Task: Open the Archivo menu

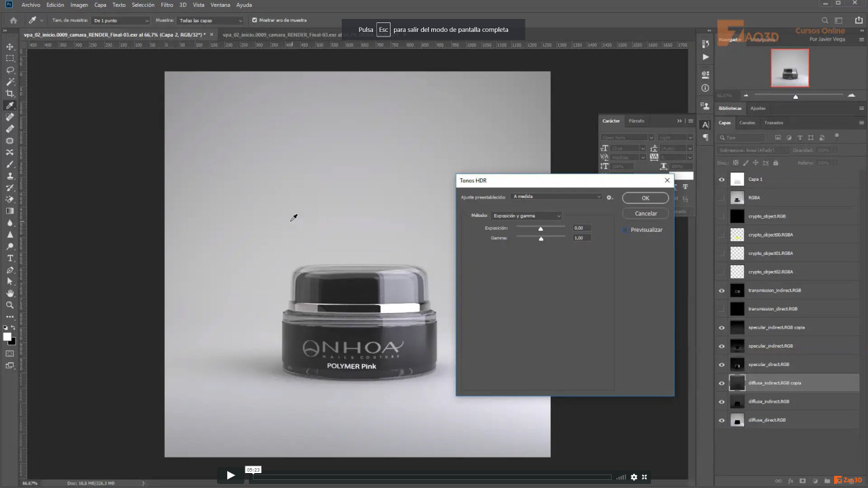Action: [x=31, y=5]
